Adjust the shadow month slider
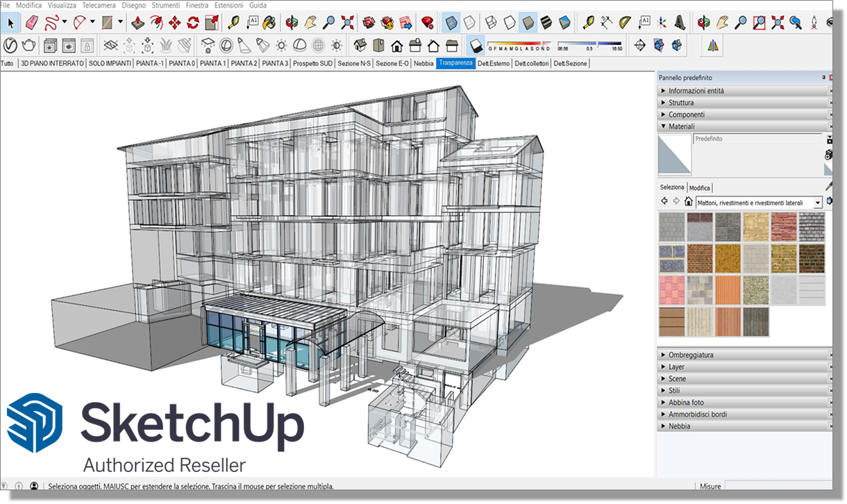This screenshot has width=847, height=504. pyautogui.click(x=519, y=44)
